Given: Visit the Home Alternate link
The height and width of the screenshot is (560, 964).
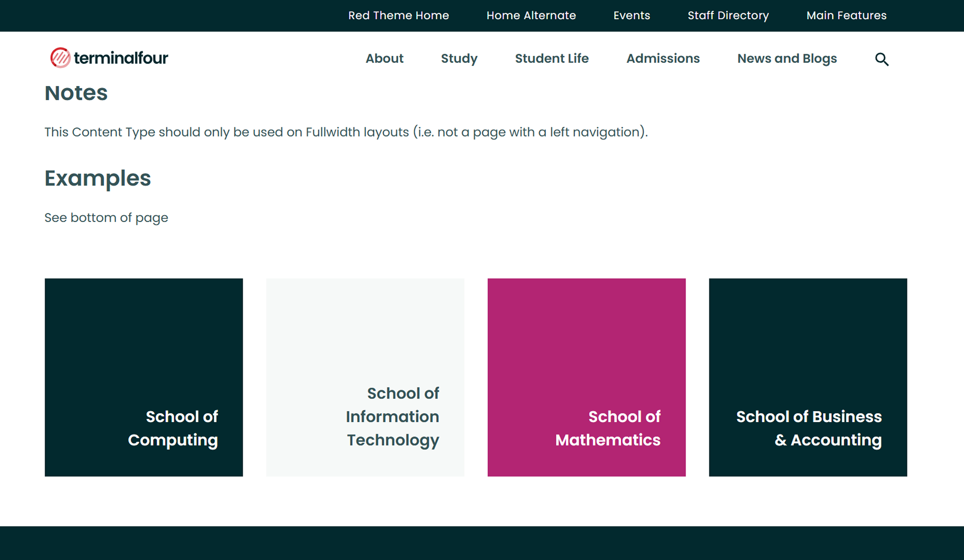Looking at the screenshot, I should pos(531,16).
